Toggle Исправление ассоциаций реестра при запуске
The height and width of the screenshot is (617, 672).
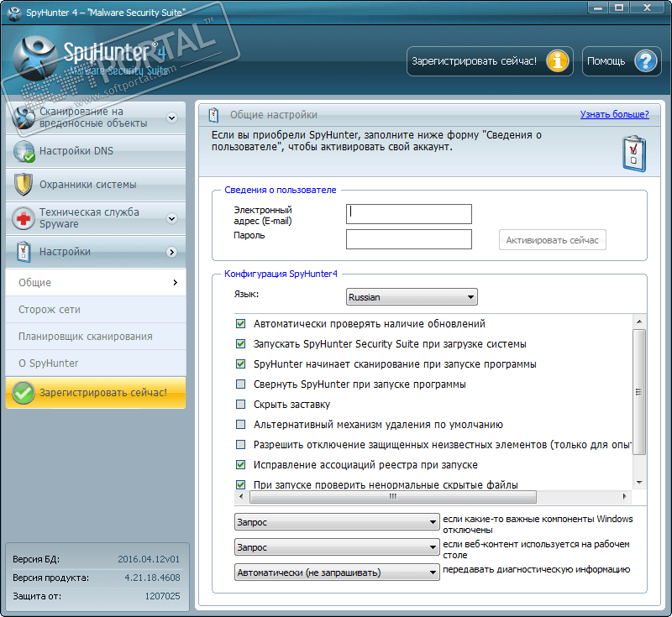(x=241, y=464)
